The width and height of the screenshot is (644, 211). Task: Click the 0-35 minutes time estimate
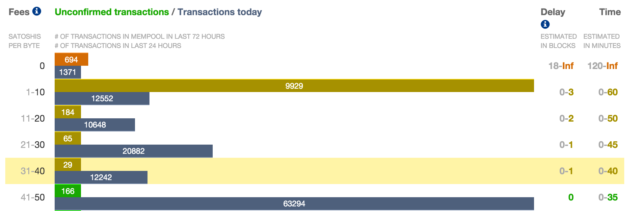(608, 197)
